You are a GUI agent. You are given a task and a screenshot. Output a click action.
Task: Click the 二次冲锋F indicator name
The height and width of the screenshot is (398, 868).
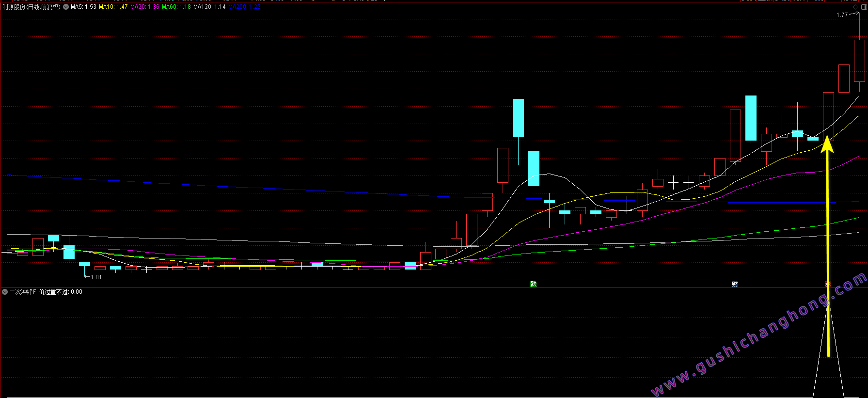(x=23, y=292)
